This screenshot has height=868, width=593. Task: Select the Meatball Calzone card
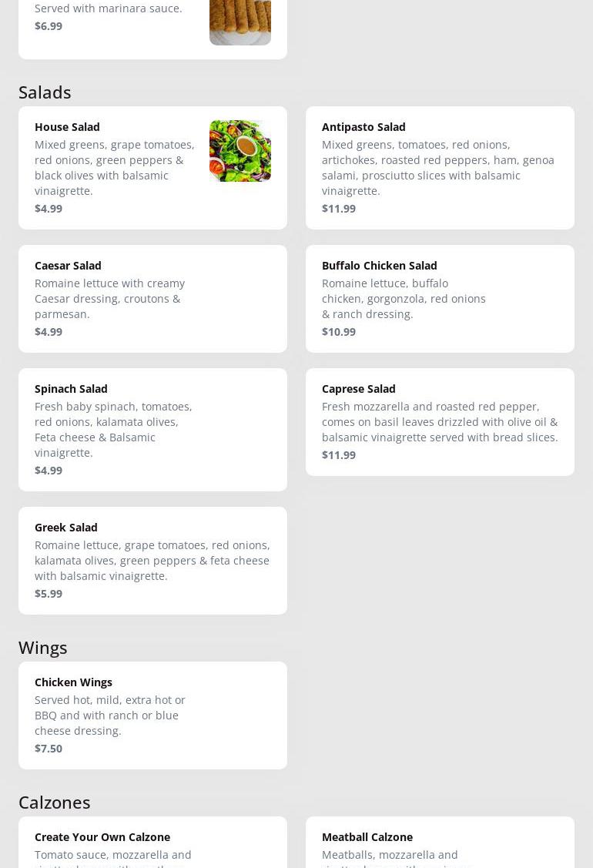tap(441, 843)
